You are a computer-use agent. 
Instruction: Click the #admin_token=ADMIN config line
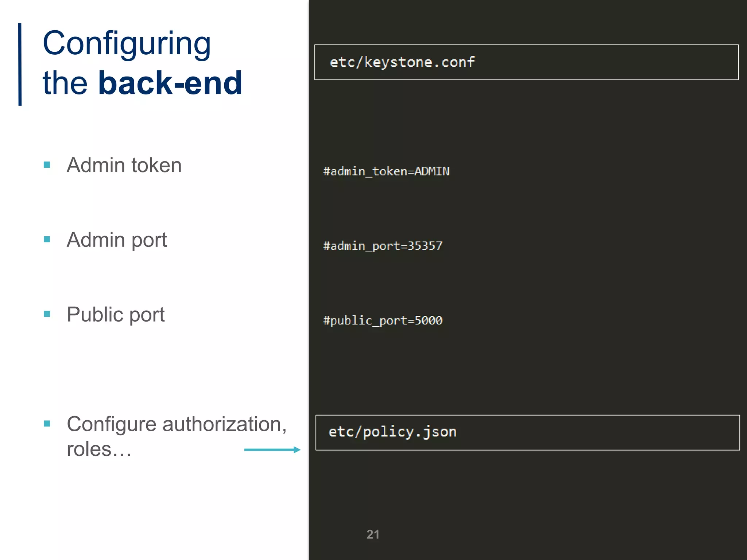tap(386, 171)
